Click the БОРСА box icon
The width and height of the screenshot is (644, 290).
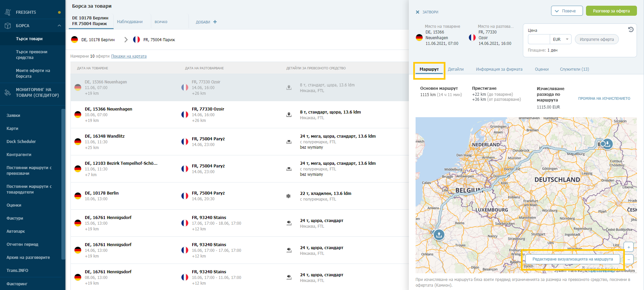[8, 25]
